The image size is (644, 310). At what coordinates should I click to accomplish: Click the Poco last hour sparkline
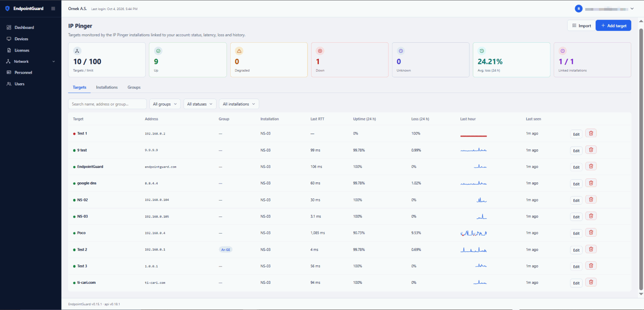pos(473,233)
